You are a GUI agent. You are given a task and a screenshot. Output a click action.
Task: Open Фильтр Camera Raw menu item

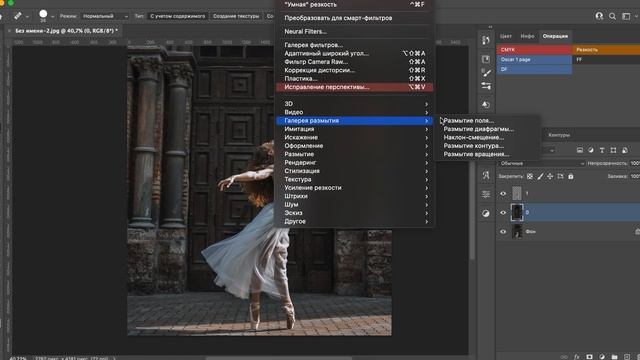354,62
